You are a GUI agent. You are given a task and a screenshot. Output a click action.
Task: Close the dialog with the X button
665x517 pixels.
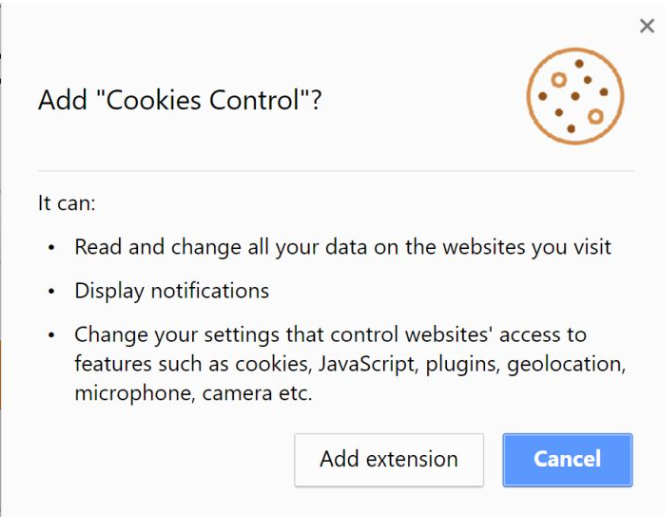[x=647, y=27]
